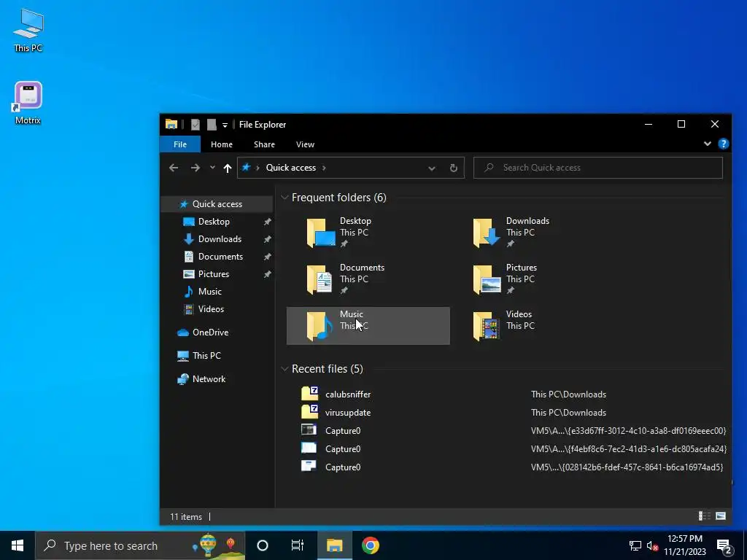
Task: Launch Google Chrome from the taskbar
Action: tap(370, 545)
